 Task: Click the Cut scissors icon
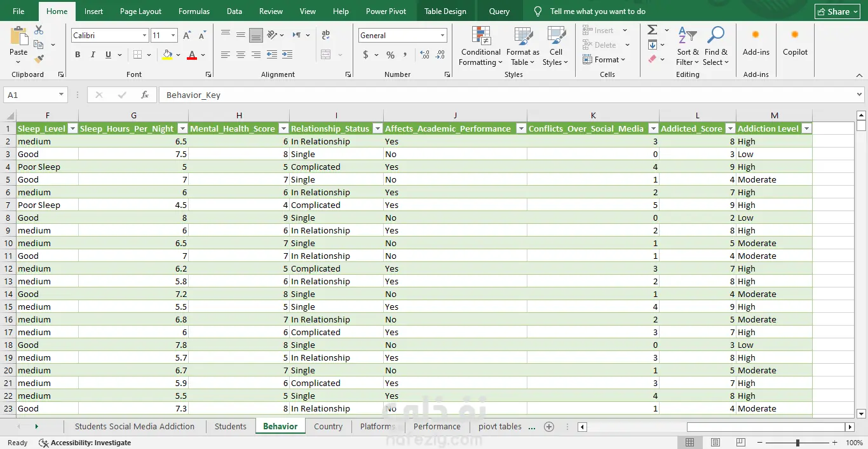tap(39, 30)
